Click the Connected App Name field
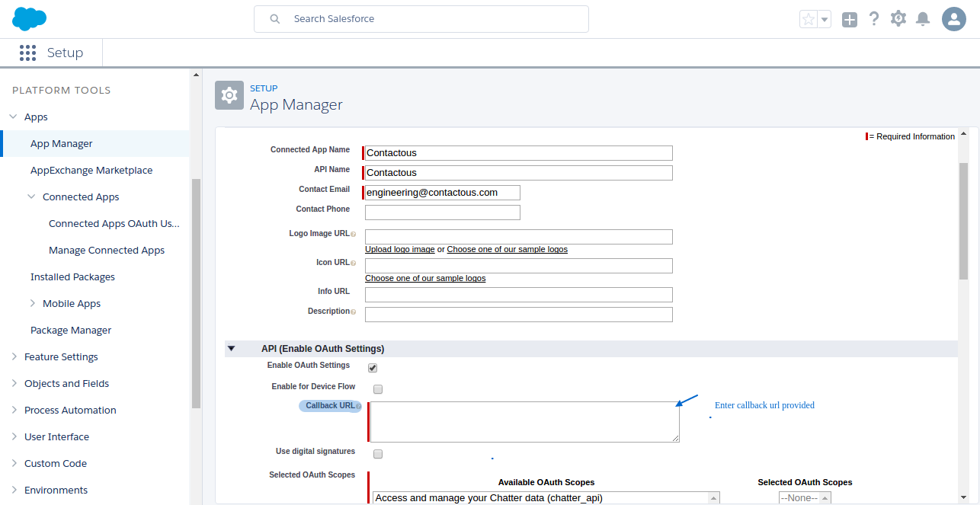Screen dimensions: 980x505 (519, 153)
